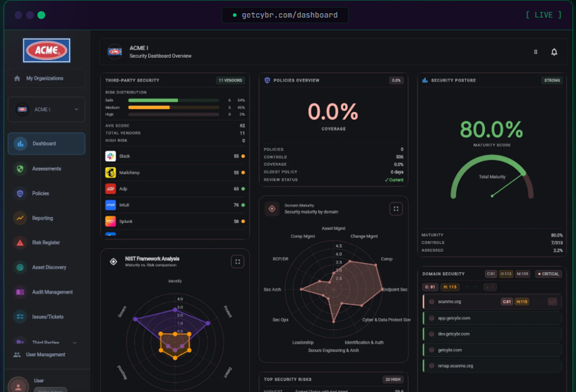Viewport: 576px width, 392px height.
Task: Open Assessments in the sidebar
Action: (46, 169)
